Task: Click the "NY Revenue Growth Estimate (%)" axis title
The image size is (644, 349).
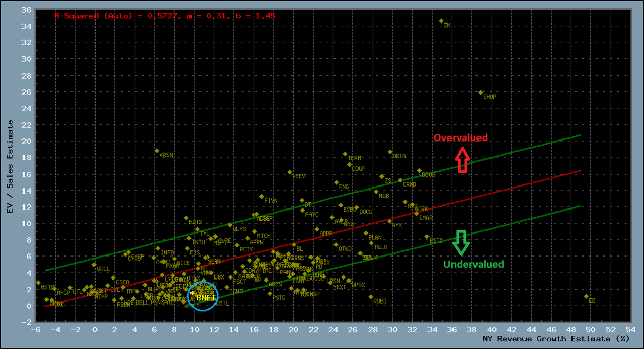Action: tap(556, 339)
